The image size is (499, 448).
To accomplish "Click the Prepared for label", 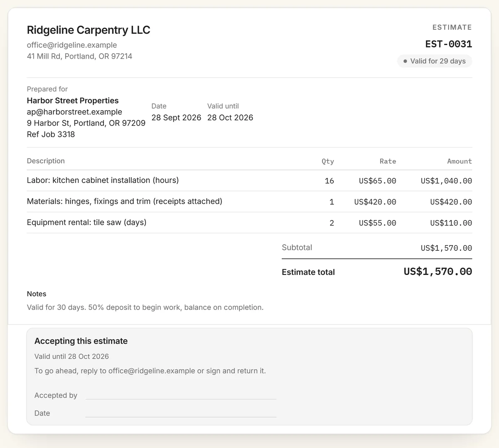I will click(x=47, y=89).
